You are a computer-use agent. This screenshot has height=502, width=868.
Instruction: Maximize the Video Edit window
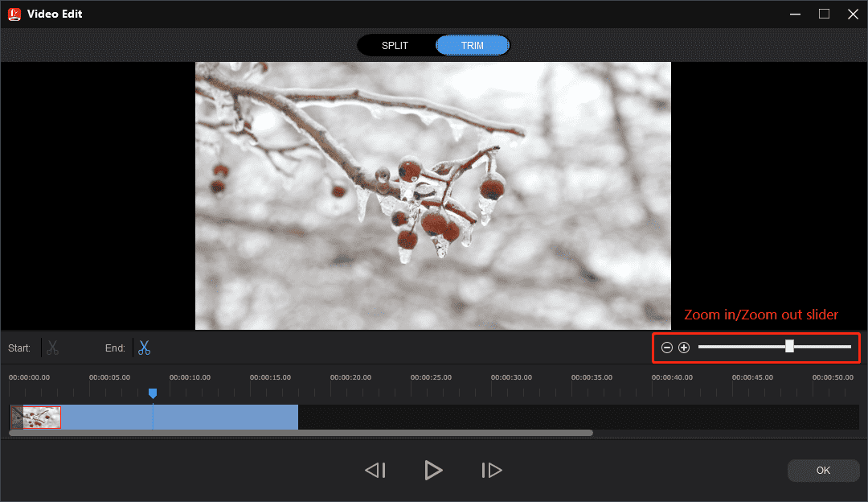pyautogui.click(x=823, y=14)
